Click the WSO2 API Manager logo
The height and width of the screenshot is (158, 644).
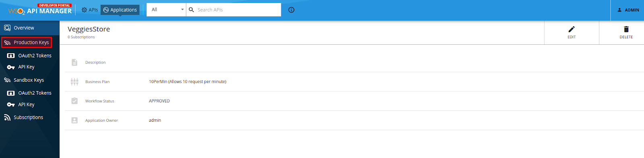tap(40, 10)
